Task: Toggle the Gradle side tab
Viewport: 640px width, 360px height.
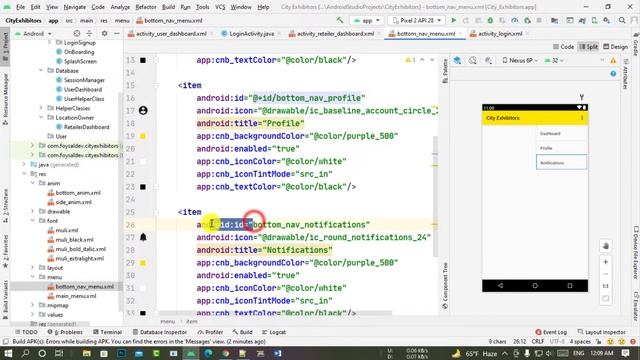Action: [636, 44]
